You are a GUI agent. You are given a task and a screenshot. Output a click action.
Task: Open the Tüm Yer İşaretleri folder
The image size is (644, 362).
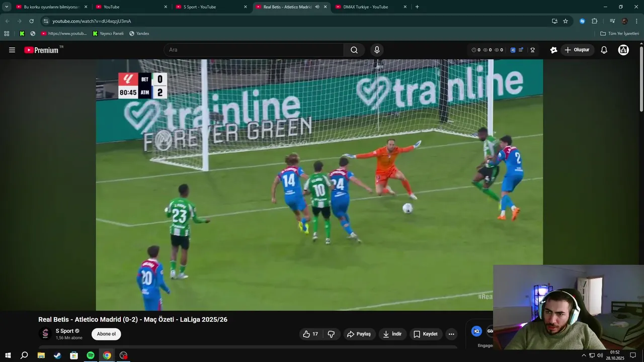[x=619, y=34]
